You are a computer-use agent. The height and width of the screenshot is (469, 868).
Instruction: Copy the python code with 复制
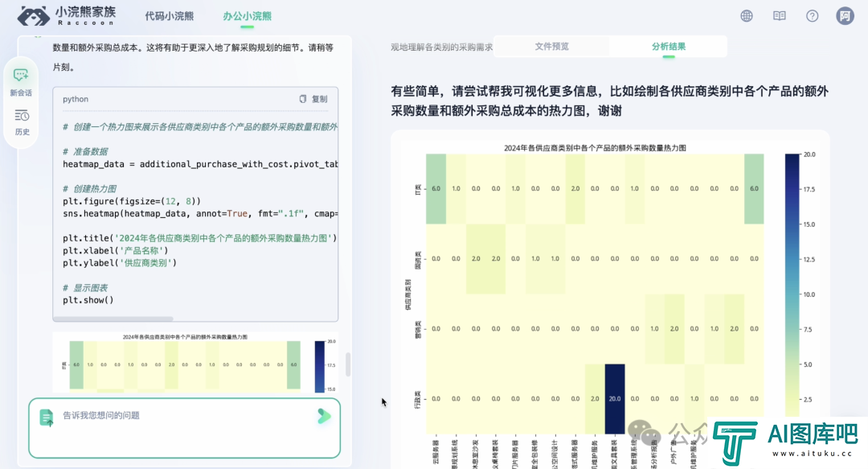coord(313,99)
